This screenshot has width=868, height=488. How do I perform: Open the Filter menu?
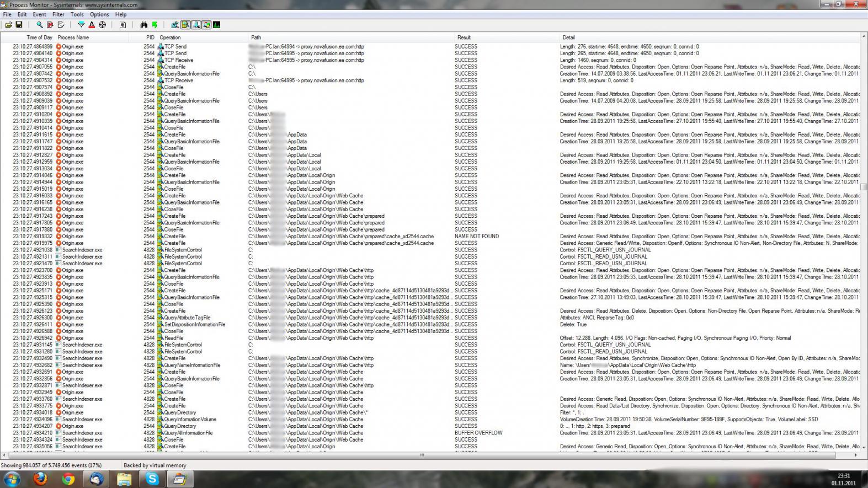pos(58,14)
